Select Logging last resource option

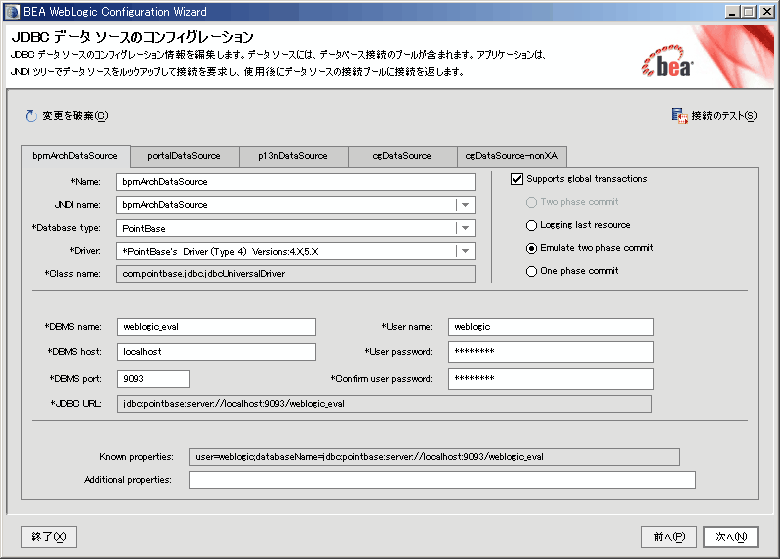point(531,225)
